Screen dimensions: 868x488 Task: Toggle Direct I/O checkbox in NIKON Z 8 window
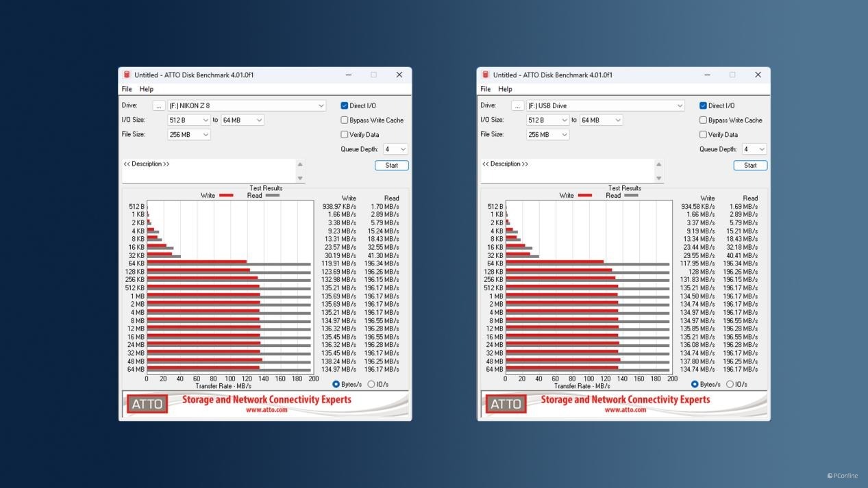click(345, 106)
